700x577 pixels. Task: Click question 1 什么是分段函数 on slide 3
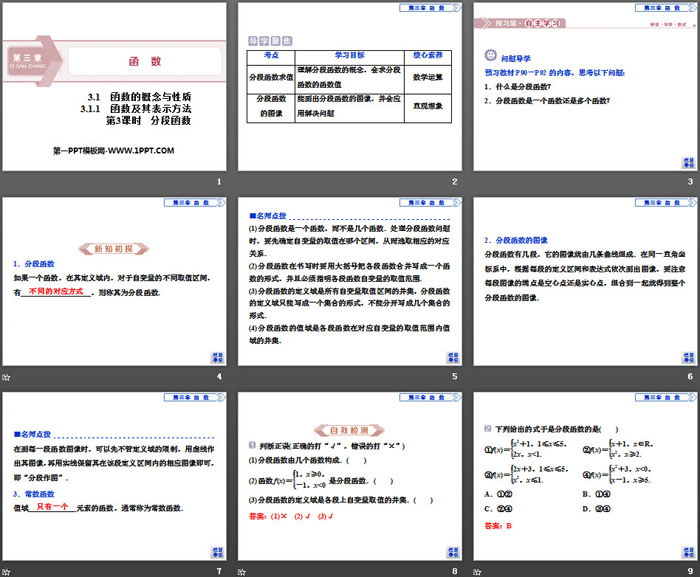(x=518, y=87)
